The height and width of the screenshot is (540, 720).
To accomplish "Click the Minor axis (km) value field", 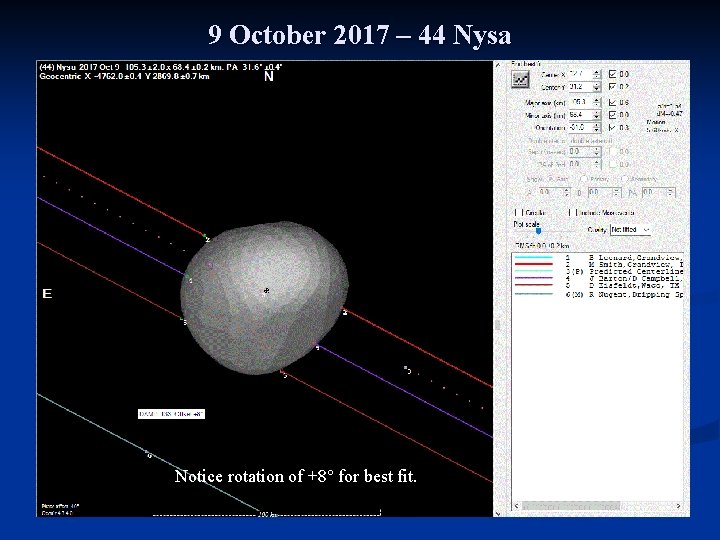I will coord(580,115).
